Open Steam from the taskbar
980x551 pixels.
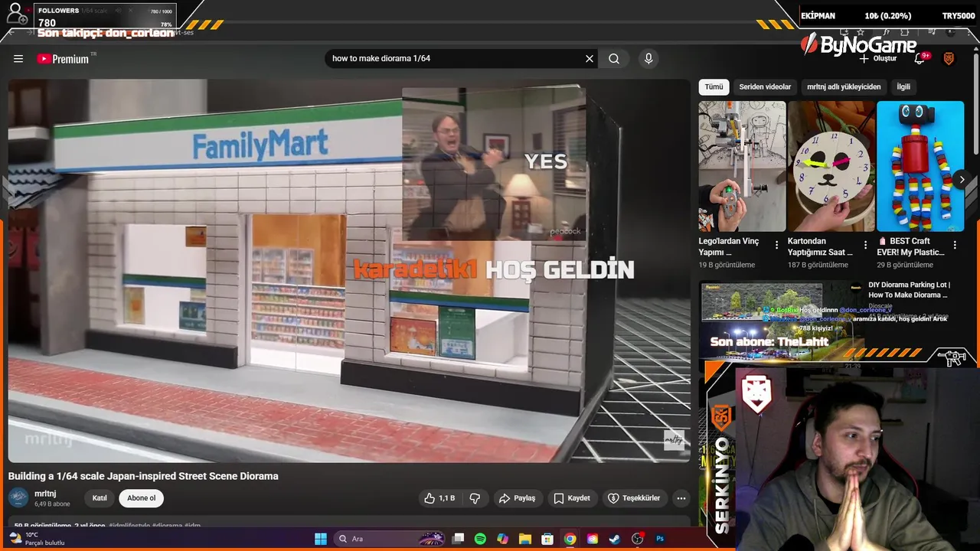[615, 539]
